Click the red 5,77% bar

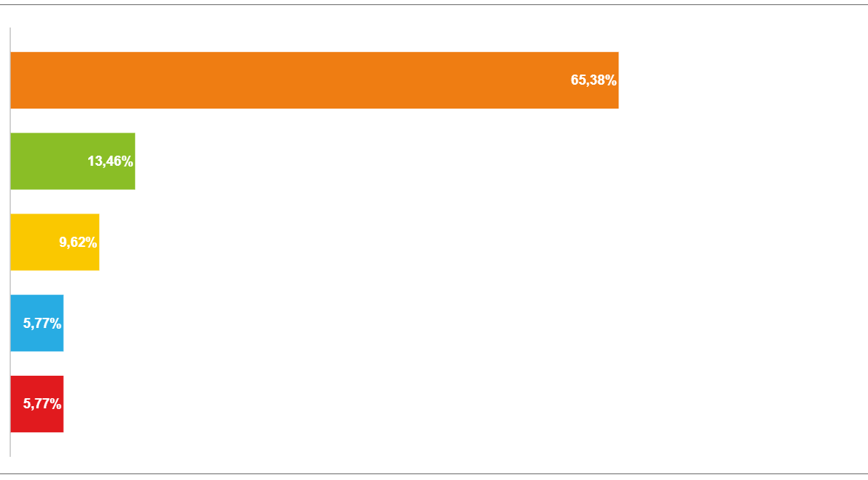tap(37, 405)
